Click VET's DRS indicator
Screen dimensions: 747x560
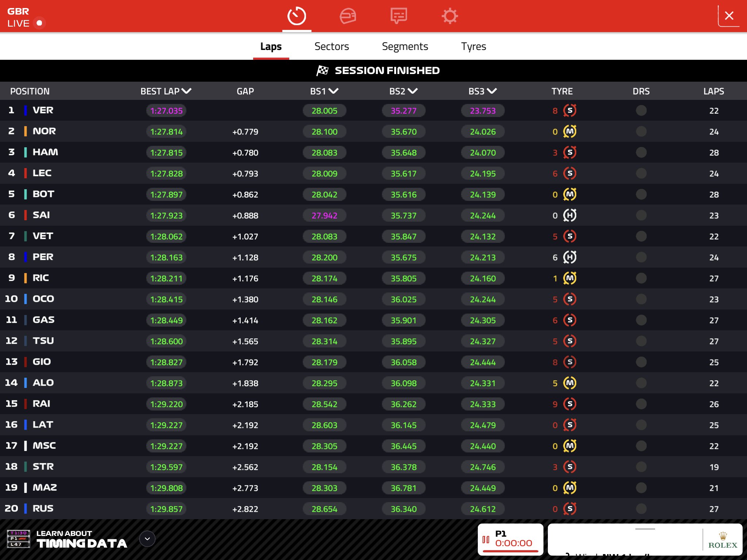pos(641,236)
